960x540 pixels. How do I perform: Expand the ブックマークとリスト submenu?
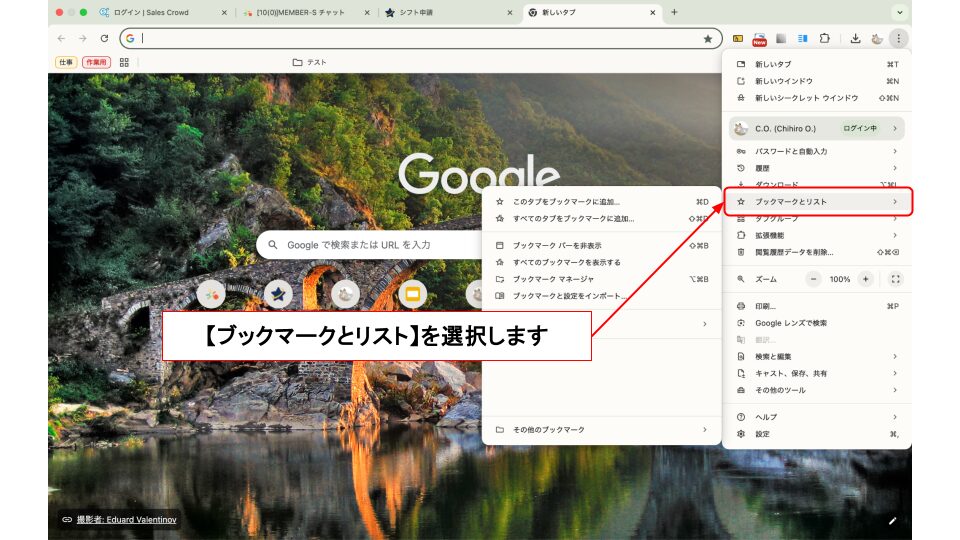(x=817, y=202)
